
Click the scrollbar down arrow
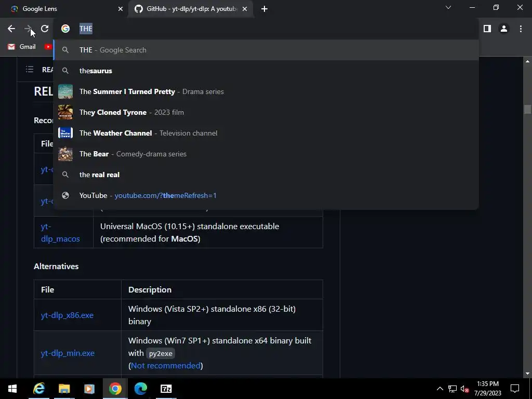click(527, 374)
